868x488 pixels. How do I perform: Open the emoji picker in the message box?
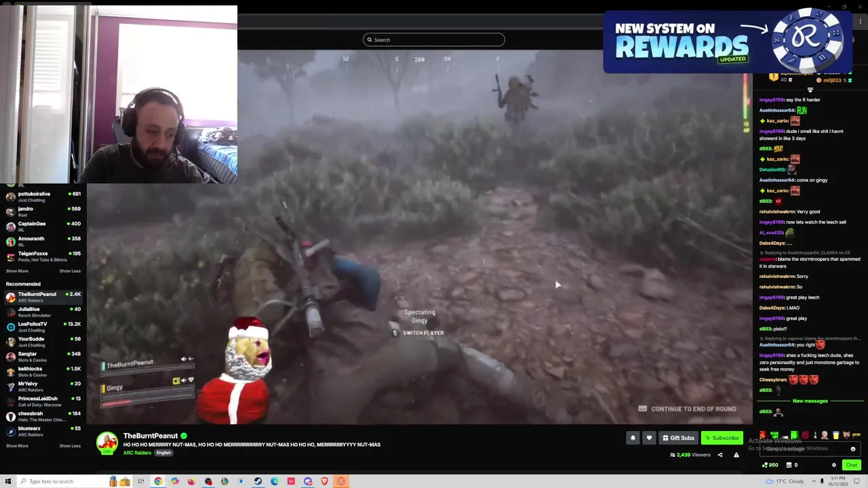pyautogui.click(x=853, y=449)
